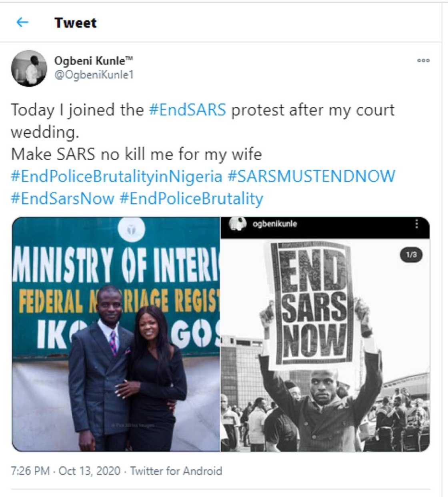Open the tweet's three-dot more menu
This screenshot has width=448, height=497.
click(423, 60)
